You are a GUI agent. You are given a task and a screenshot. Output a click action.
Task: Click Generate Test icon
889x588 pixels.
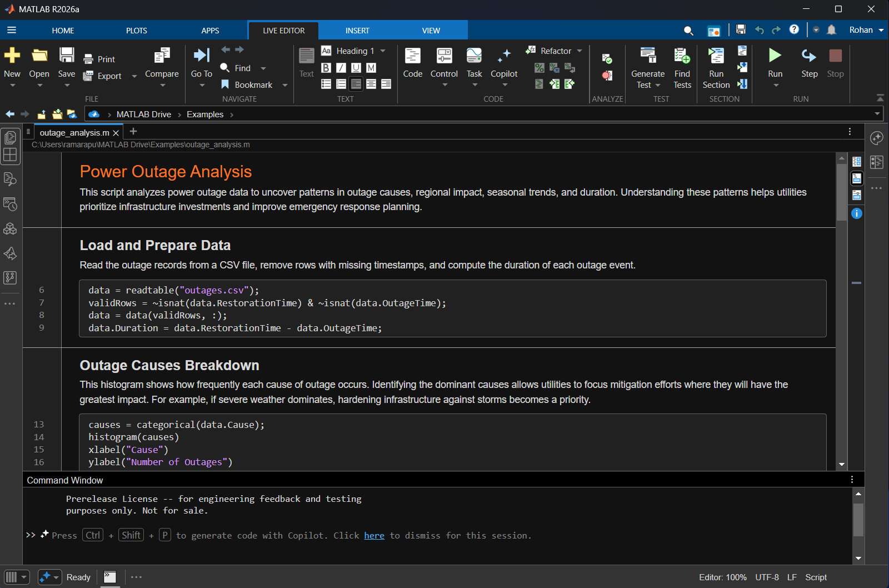click(x=648, y=56)
